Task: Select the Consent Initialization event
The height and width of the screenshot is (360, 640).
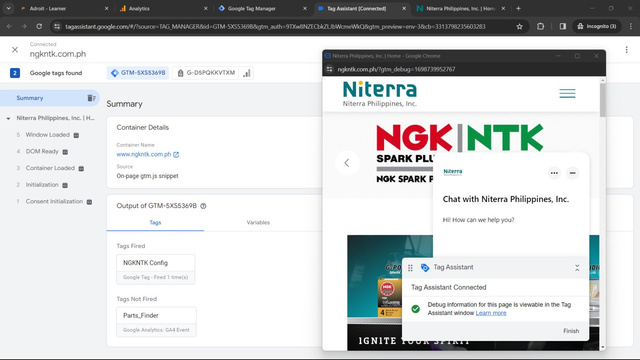Action: tap(54, 202)
